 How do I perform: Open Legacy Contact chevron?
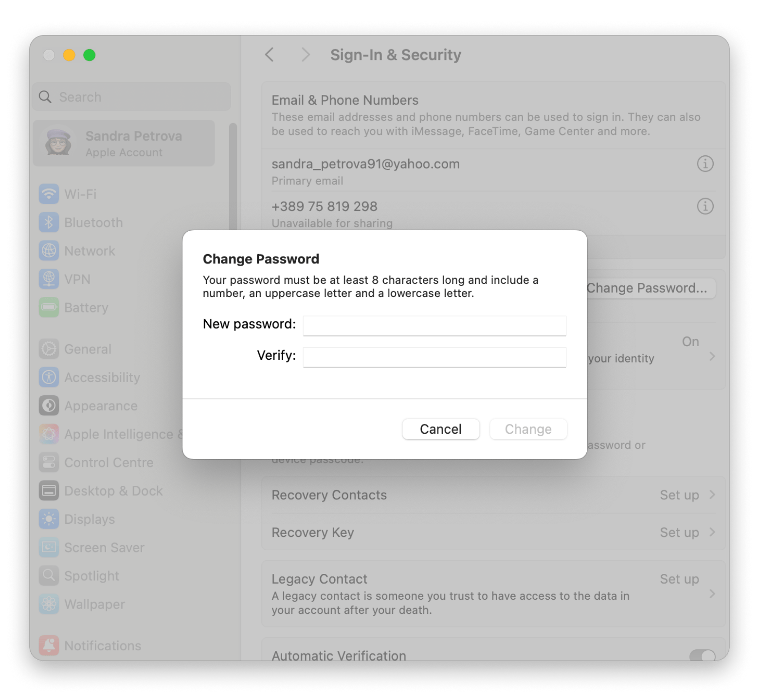[x=712, y=594]
